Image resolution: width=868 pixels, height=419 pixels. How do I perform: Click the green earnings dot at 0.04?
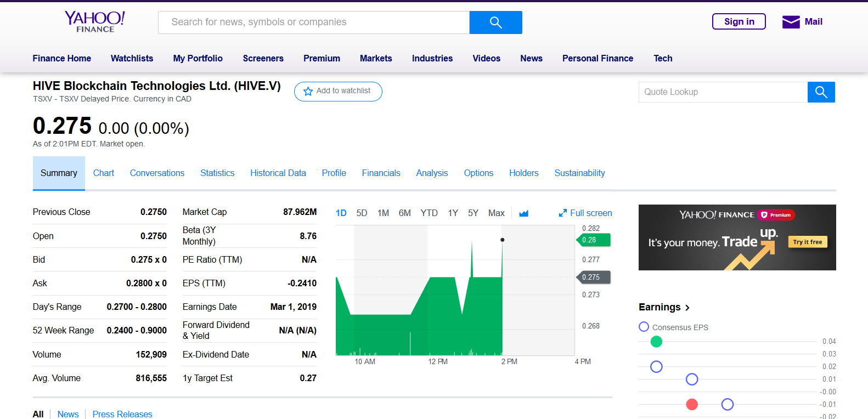pyautogui.click(x=656, y=342)
